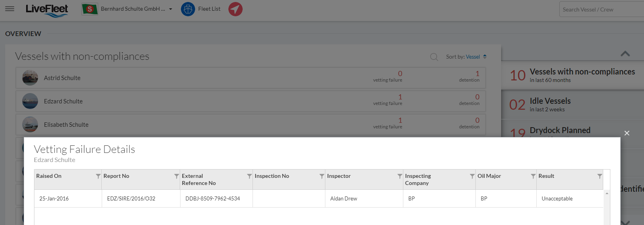Select the Idle Vessels tile

click(x=572, y=105)
